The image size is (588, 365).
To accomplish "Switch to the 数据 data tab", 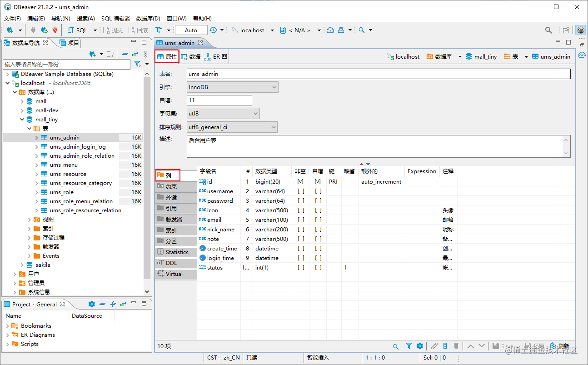I will [190, 57].
